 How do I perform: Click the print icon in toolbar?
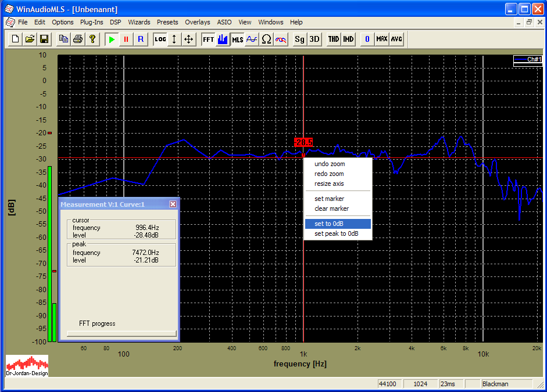click(77, 39)
